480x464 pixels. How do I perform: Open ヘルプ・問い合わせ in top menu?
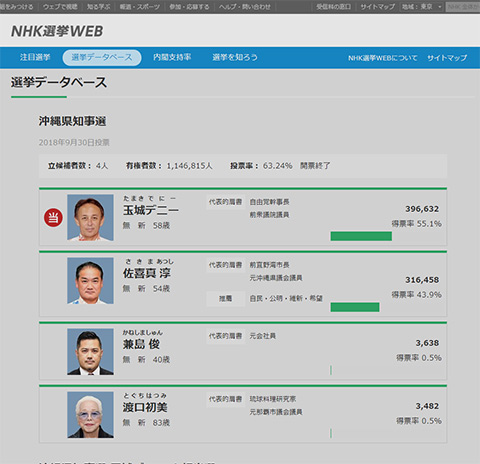click(245, 7)
